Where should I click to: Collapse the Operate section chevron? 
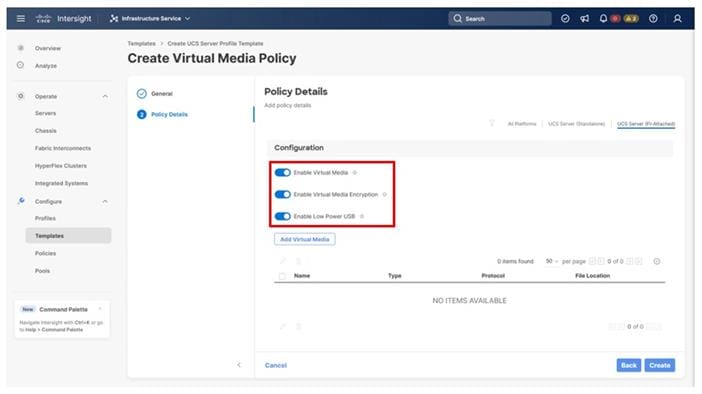[x=105, y=96]
